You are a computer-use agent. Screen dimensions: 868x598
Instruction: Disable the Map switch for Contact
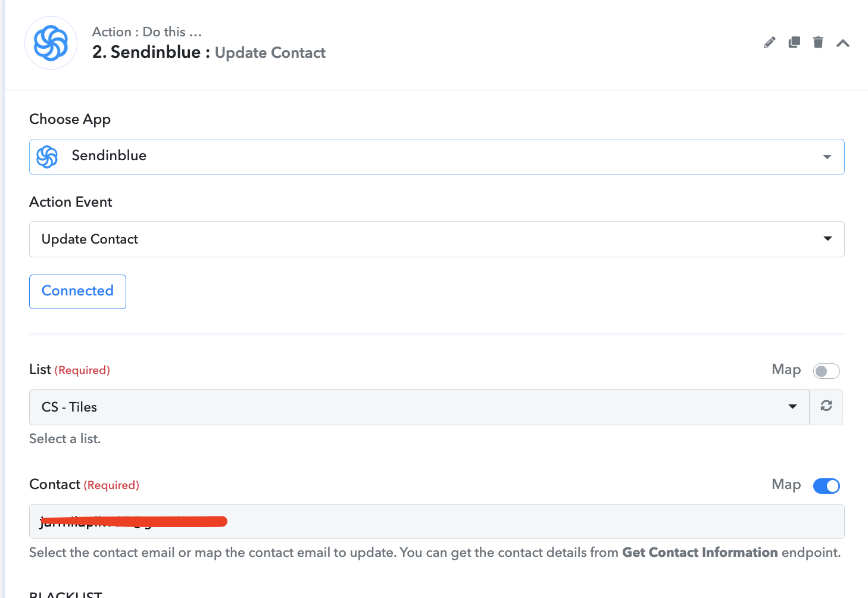826,486
